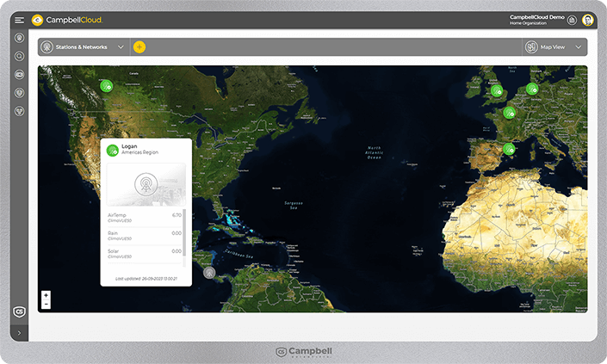Select the AirTemp measurement row
Viewport: 607px width, 364px height.
click(144, 217)
